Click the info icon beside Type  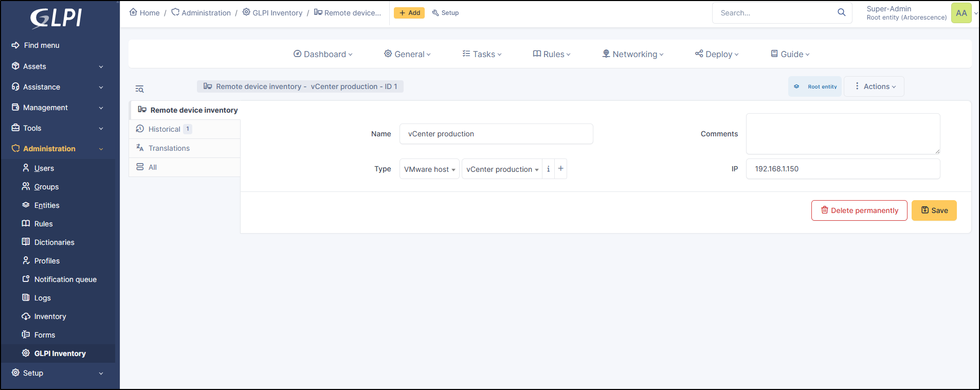tap(548, 169)
